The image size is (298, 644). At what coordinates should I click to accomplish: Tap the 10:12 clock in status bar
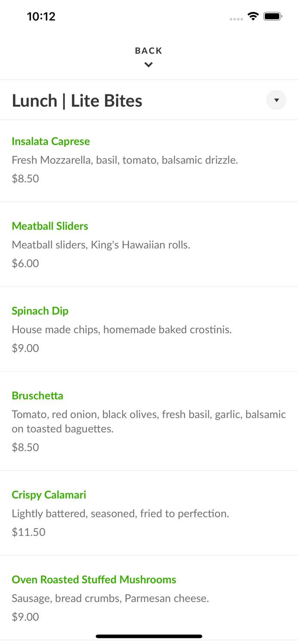coord(41,16)
